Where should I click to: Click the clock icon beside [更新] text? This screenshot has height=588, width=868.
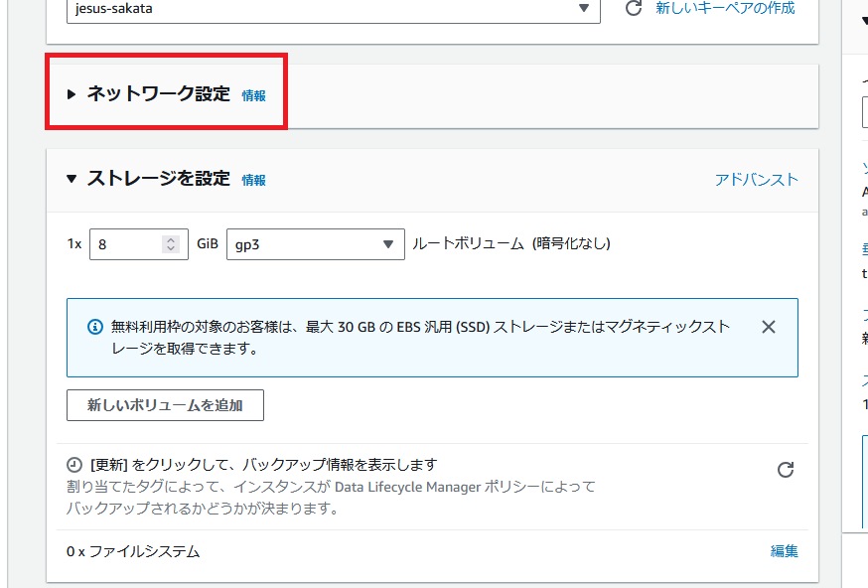(x=74, y=465)
